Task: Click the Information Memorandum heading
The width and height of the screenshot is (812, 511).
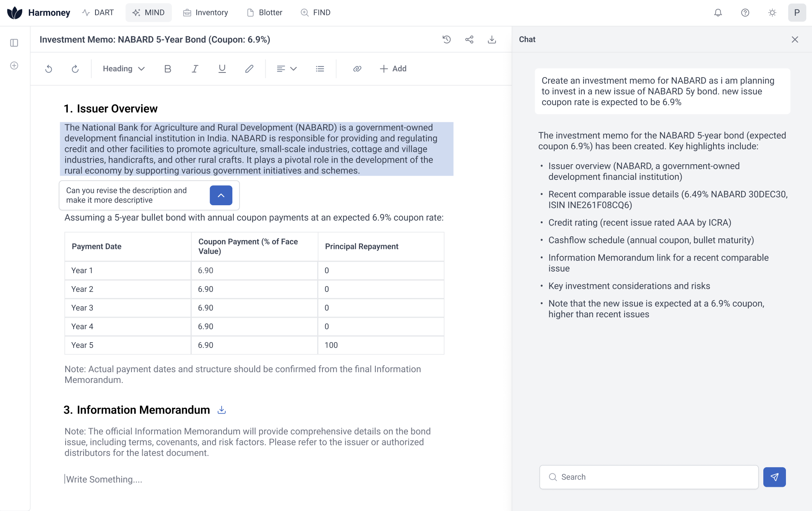Action: (x=137, y=410)
